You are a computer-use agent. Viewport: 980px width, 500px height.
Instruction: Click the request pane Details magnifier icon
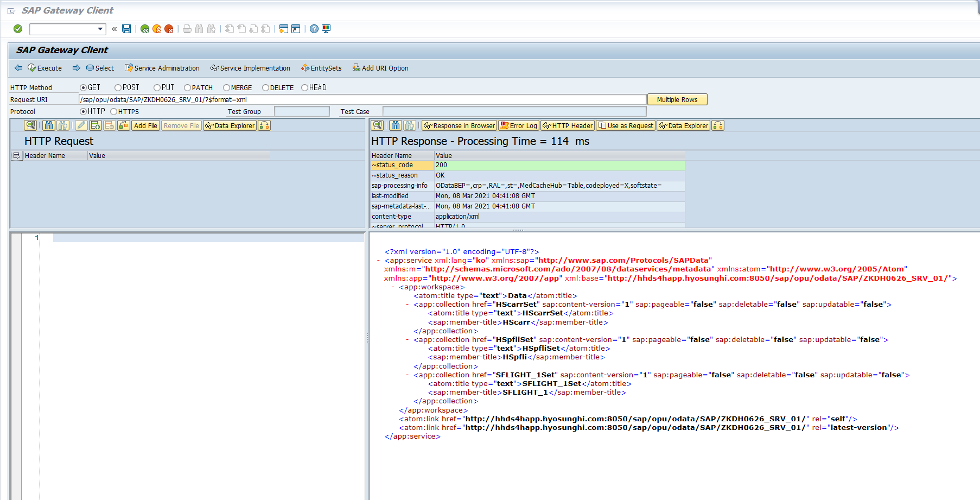30,125
